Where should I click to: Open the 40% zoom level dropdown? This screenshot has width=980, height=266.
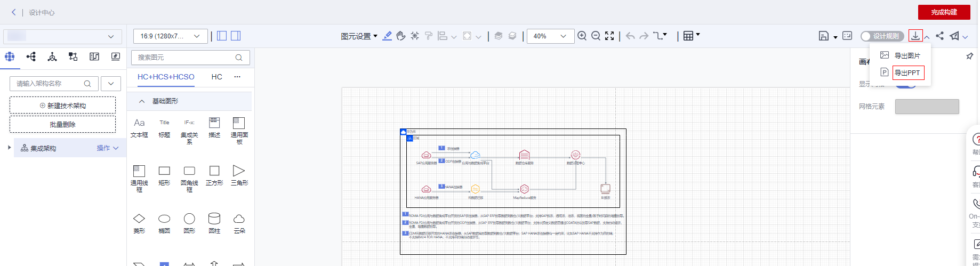[550, 36]
